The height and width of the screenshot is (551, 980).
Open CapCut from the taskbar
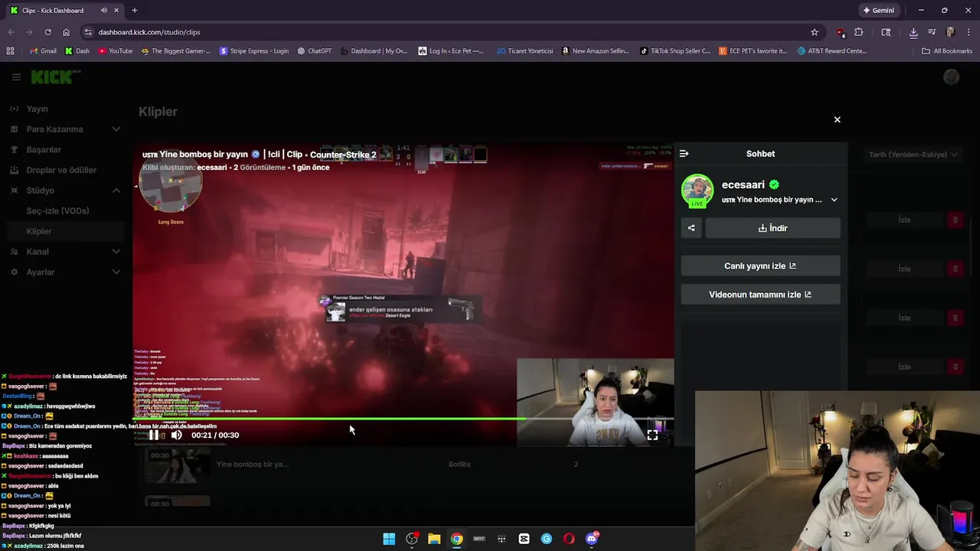point(524,539)
